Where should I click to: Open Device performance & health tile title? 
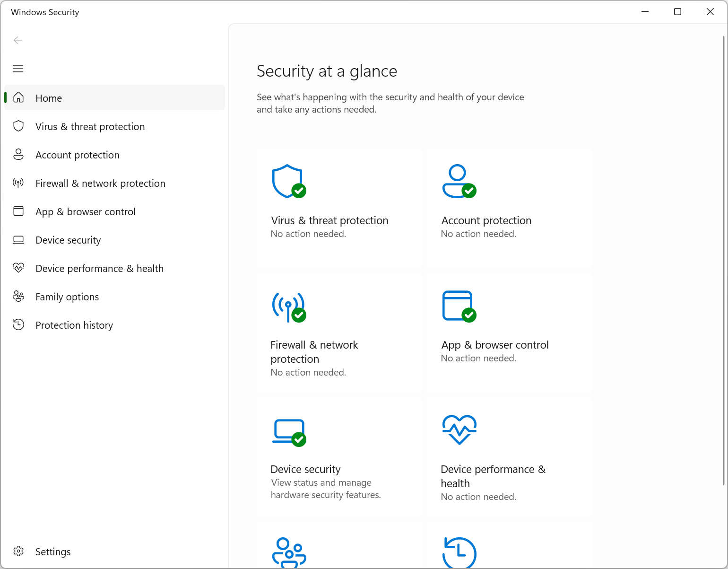tap(493, 476)
